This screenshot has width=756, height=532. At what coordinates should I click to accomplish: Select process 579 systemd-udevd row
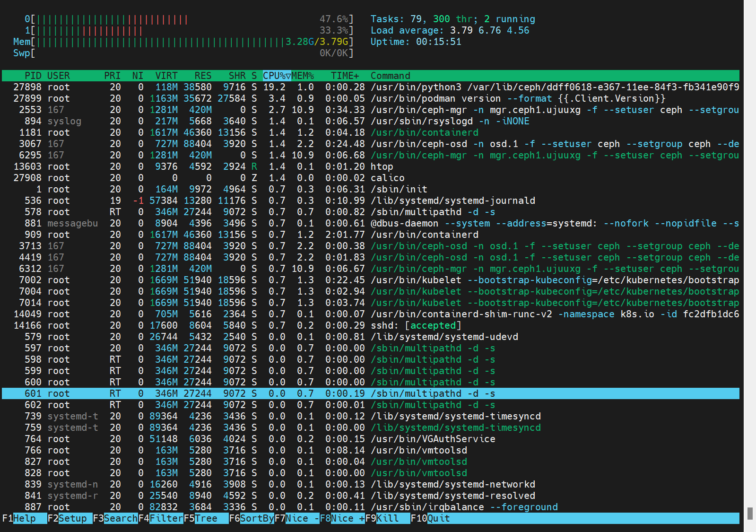tap(371, 337)
